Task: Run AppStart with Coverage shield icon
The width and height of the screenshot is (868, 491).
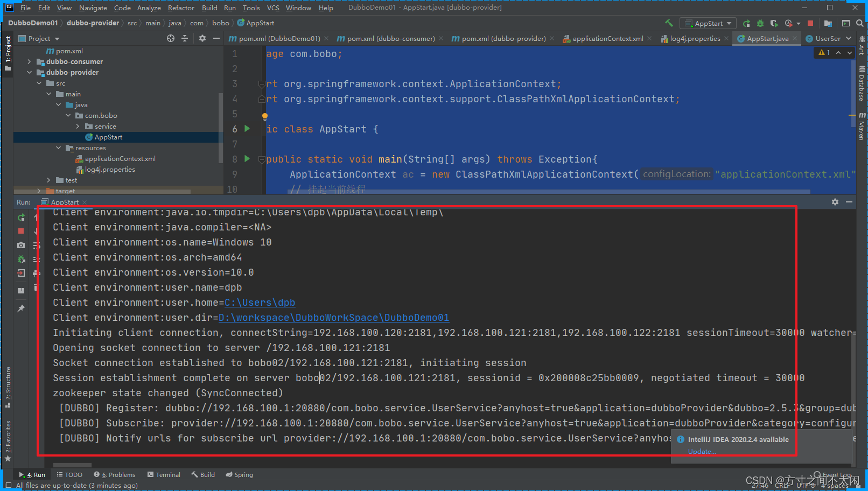Action: click(x=774, y=23)
